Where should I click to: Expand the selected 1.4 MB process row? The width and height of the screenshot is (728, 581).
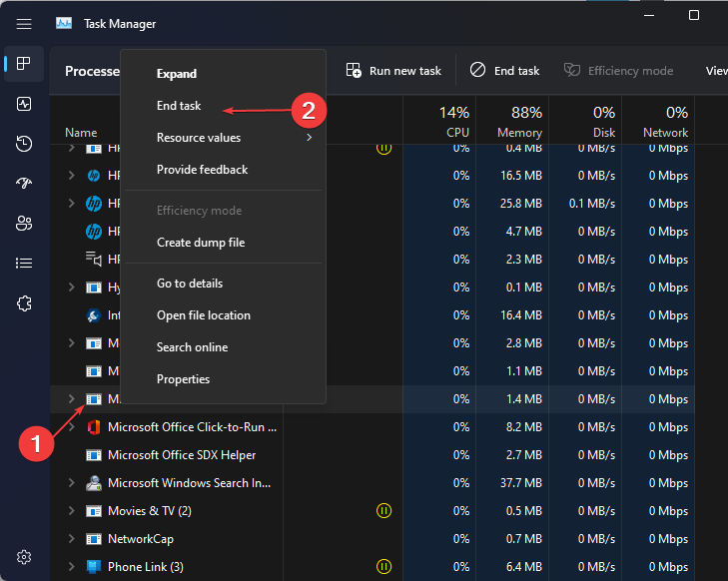tap(72, 398)
